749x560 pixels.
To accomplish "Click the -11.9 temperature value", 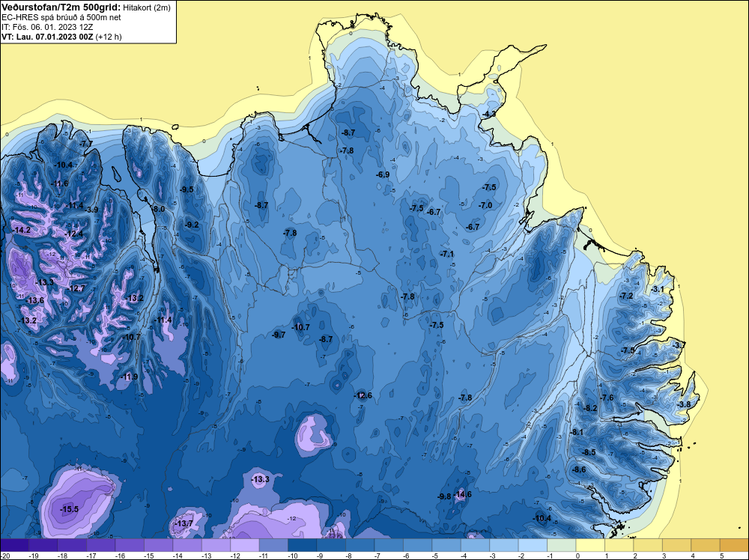I will point(129,377).
